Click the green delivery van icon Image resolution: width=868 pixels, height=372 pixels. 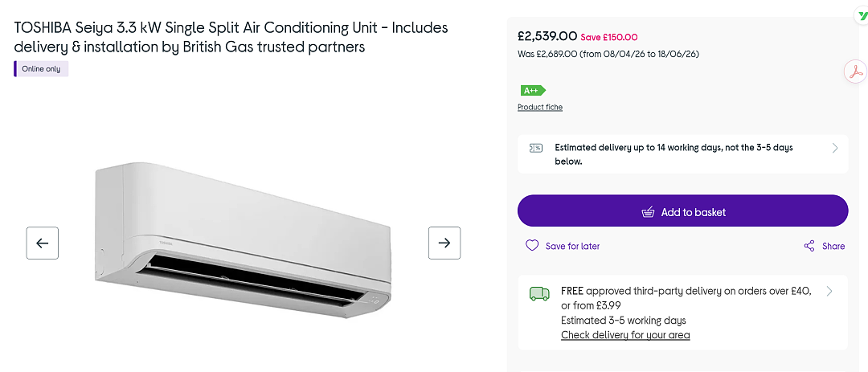click(x=539, y=293)
